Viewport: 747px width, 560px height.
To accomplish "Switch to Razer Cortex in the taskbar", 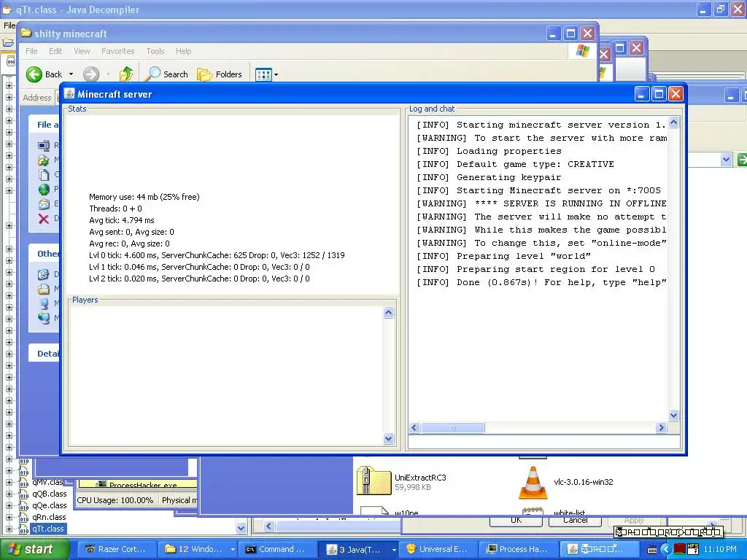I will (116, 549).
